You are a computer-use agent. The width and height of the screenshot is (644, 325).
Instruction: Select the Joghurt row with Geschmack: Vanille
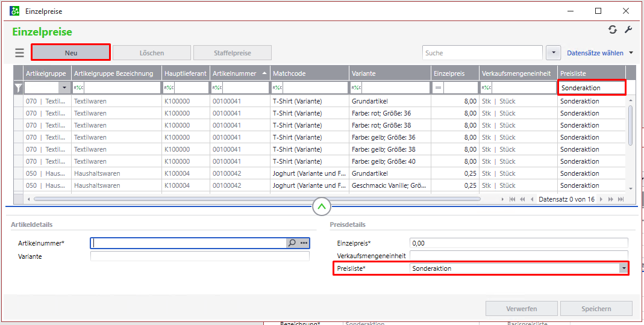tap(320, 185)
